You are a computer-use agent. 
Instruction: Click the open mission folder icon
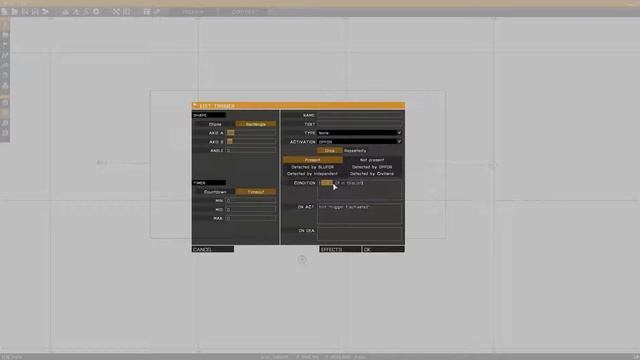14,12
